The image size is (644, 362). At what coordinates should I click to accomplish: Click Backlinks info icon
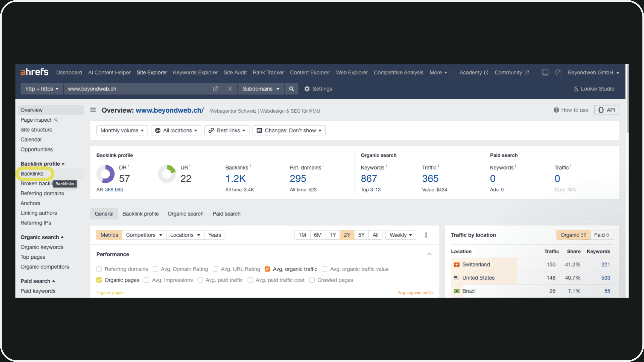pyautogui.click(x=250, y=166)
